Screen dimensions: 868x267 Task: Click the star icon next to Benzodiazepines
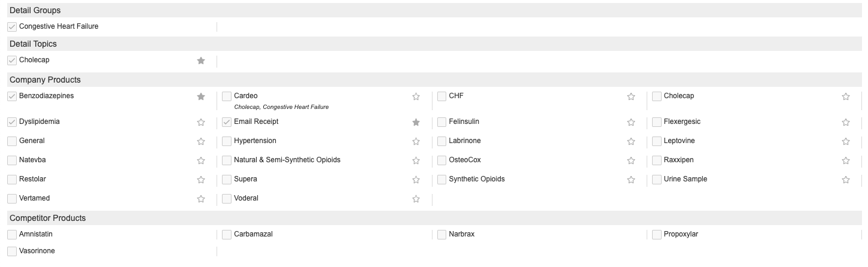click(x=201, y=96)
